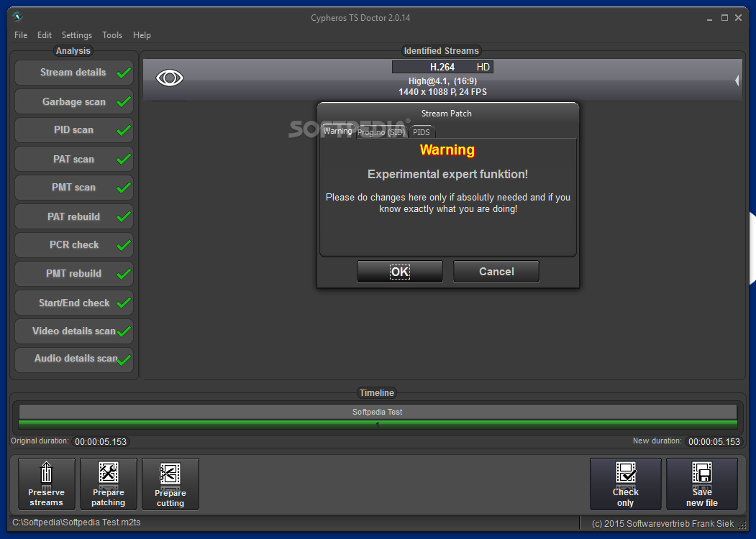Switch to the PIDS tab

[x=422, y=132]
